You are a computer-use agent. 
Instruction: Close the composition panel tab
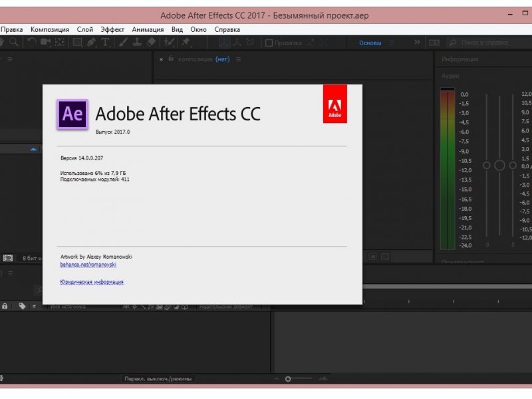[x=161, y=59]
